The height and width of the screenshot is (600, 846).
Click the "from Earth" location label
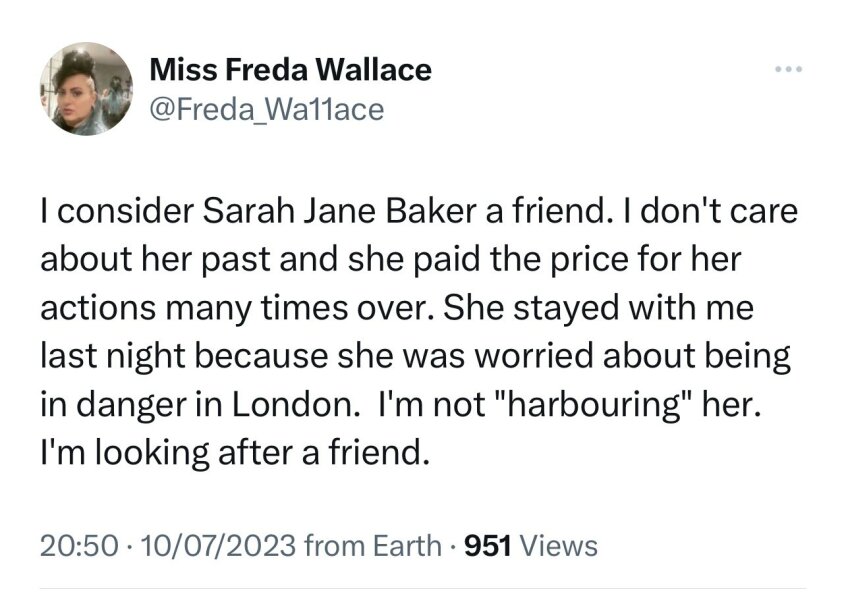pos(372,546)
